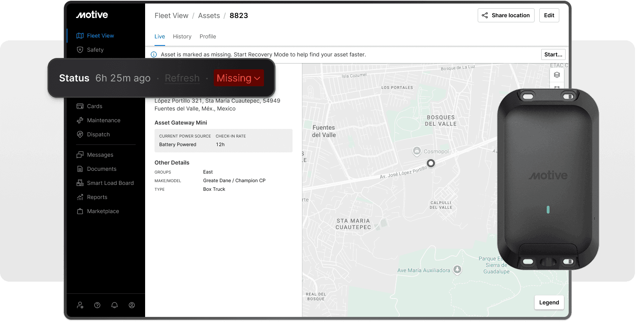The height and width of the screenshot is (322, 644).
Task: Open the help question mark icon
Action: click(x=97, y=305)
